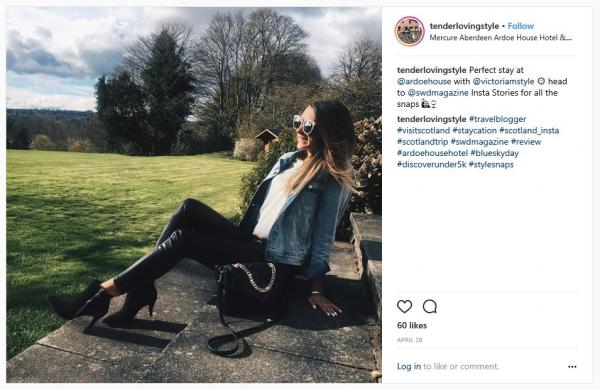
Task: Open the @swdmagazine mention
Action: 438,93
